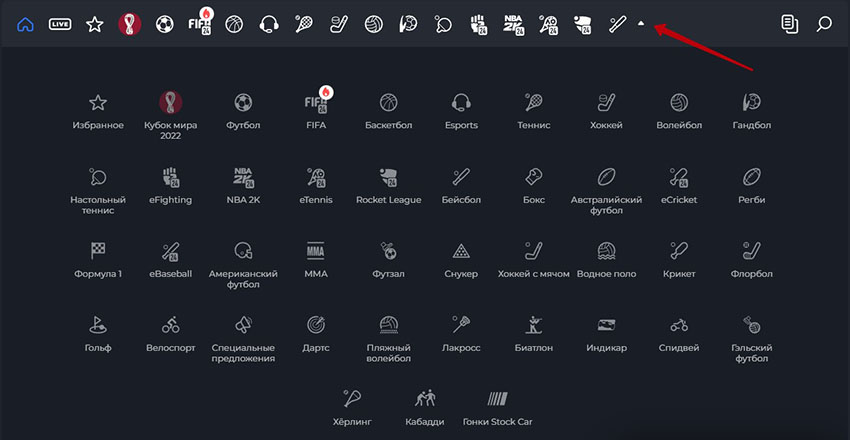
Task: Choose eFighting in the grid
Action: [171, 186]
